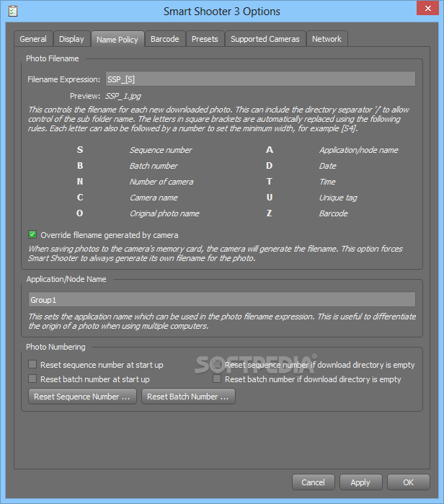Click the bold letter Z code
The height and width of the screenshot is (504, 444).
coord(270,213)
